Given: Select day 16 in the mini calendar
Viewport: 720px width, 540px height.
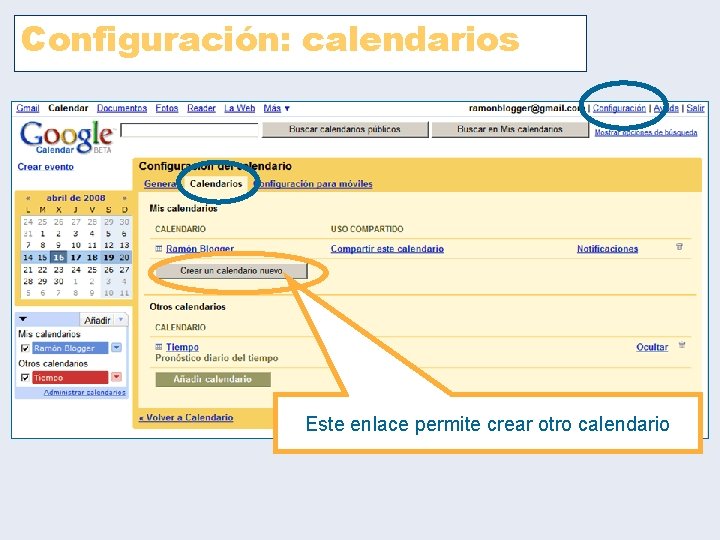Looking at the screenshot, I should coord(58,258).
